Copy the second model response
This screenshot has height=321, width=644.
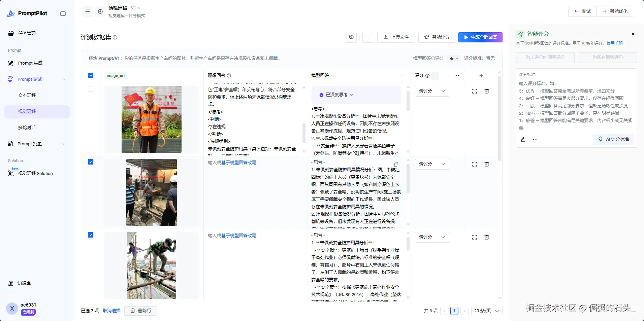[x=396, y=164]
